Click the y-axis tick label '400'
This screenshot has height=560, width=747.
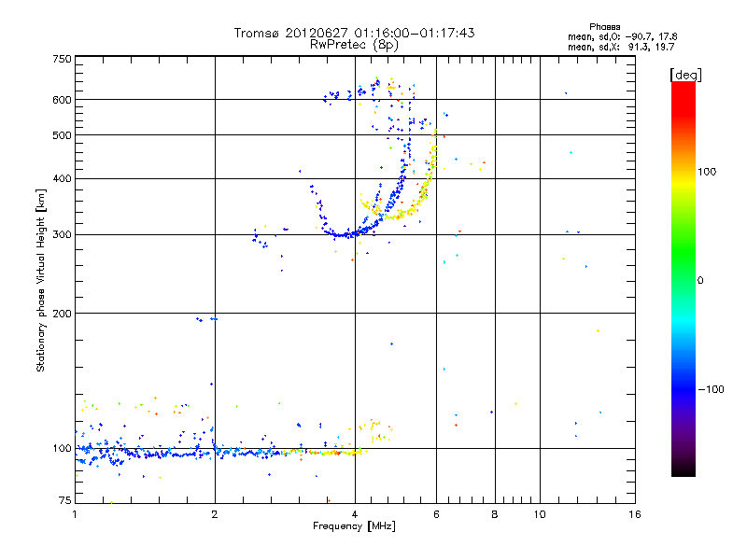point(62,178)
